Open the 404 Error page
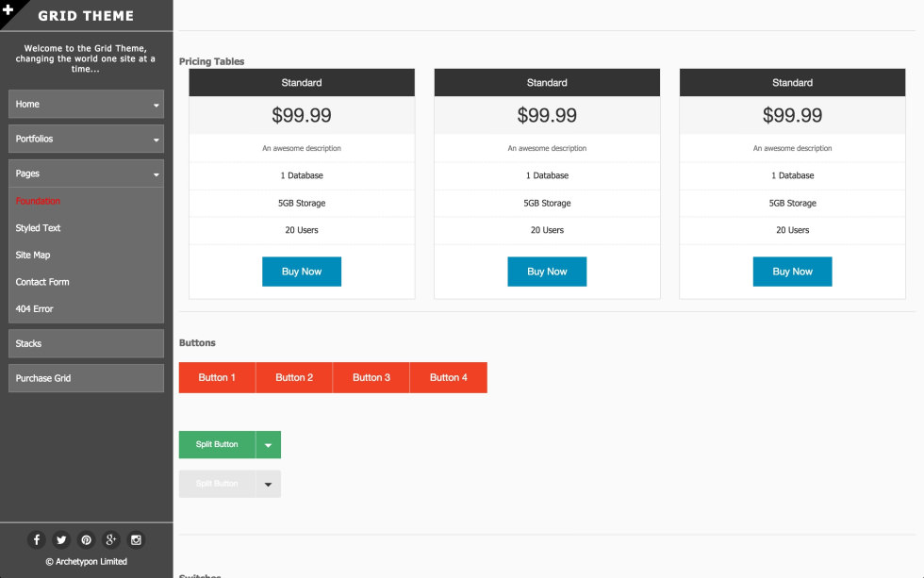This screenshot has height=578, width=924. pos(34,308)
